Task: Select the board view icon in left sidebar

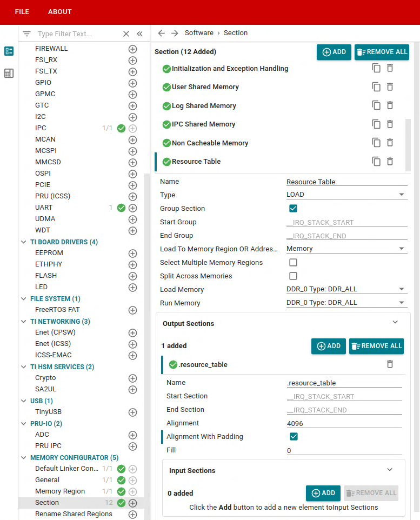Action: tap(8, 72)
